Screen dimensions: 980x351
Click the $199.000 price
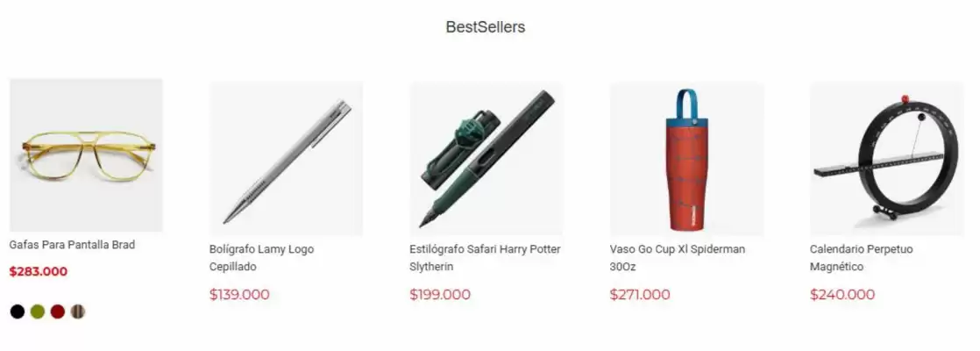point(440,295)
